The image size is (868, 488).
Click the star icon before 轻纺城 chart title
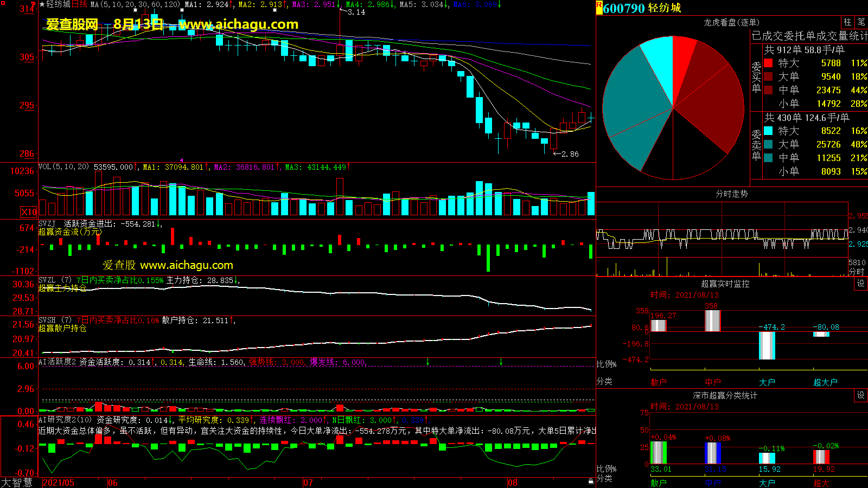tap(42, 4)
